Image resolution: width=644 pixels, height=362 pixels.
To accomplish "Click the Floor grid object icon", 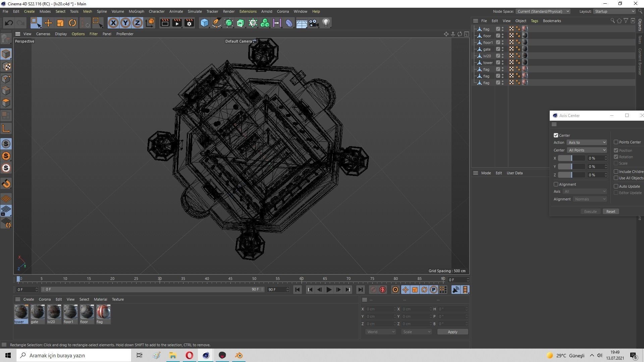I will pos(301,23).
